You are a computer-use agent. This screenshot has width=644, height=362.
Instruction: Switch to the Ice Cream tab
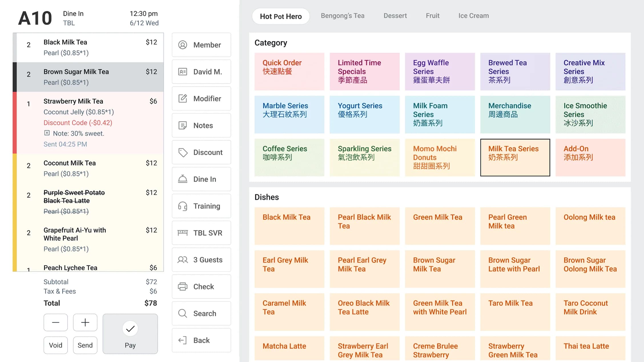coord(474,16)
